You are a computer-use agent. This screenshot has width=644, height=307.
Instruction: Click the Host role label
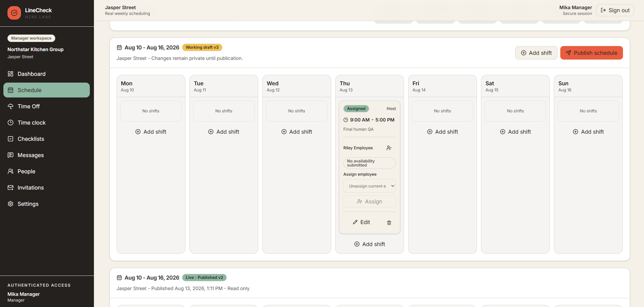[391, 109]
